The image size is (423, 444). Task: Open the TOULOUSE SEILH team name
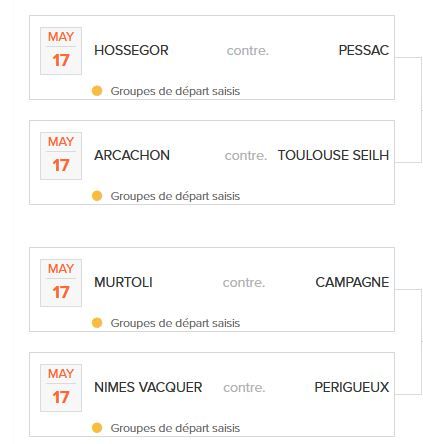click(x=333, y=155)
